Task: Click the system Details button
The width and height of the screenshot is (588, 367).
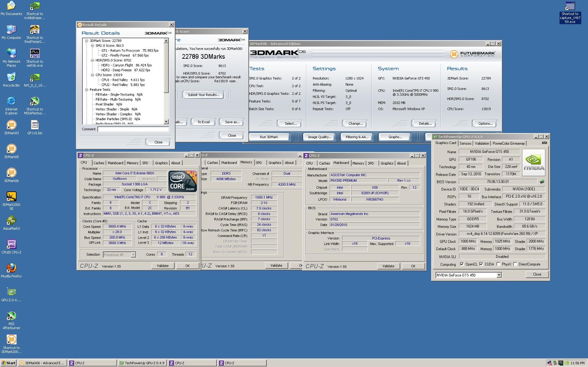Action: tap(425, 123)
